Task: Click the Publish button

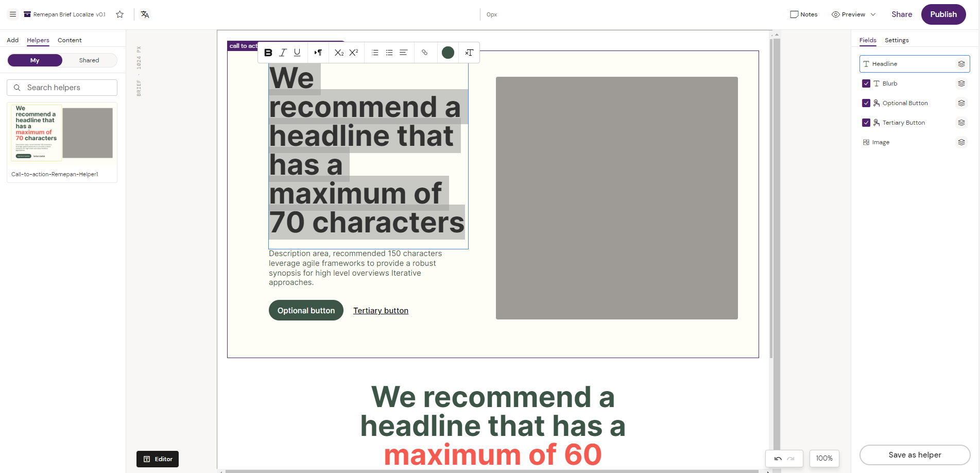Action: (943, 14)
